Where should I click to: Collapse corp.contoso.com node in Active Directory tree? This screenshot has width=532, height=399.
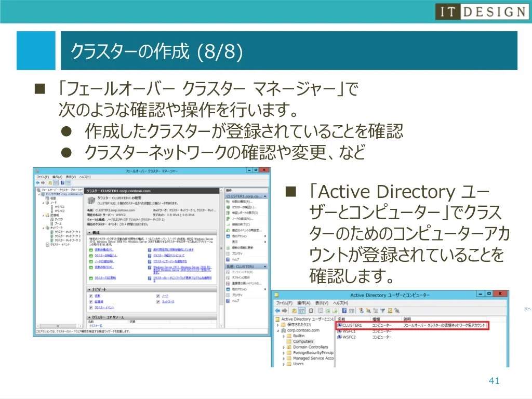[x=278, y=330]
